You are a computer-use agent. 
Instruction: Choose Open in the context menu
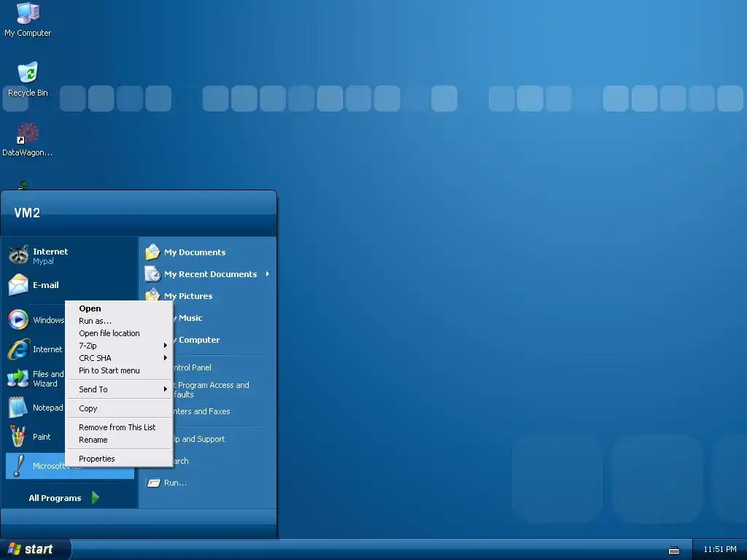pos(120,308)
